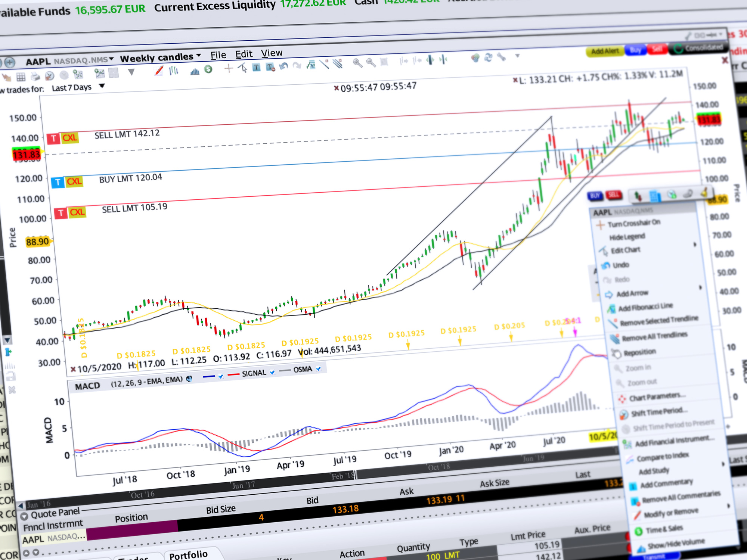Click the green dollar sign icon
Viewport: 747px width, 560px height.
point(208,69)
